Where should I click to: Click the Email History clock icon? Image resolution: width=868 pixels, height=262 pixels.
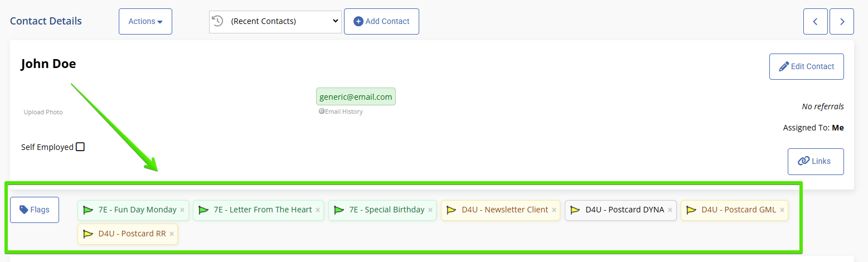tap(322, 111)
